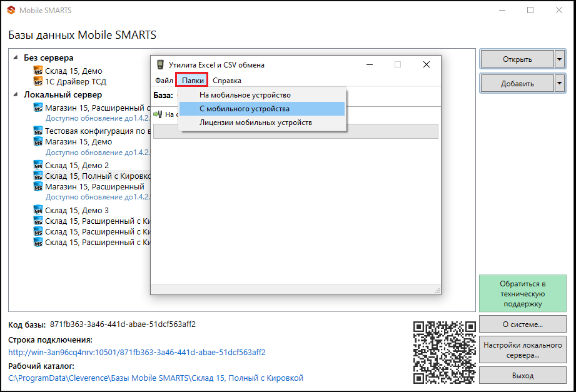Click the icon beside Магазин 15, Демо
The width and height of the screenshot is (576, 392).
(x=38, y=141)
